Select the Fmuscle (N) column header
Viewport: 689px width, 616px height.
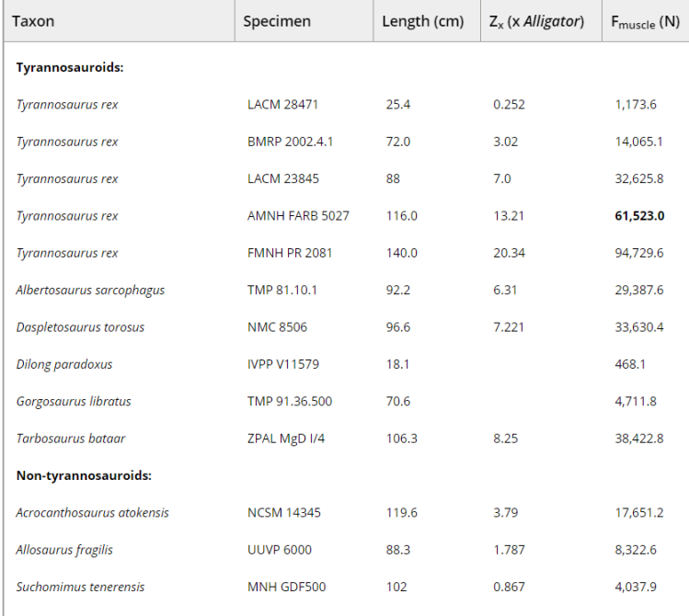tap(646, 22)
